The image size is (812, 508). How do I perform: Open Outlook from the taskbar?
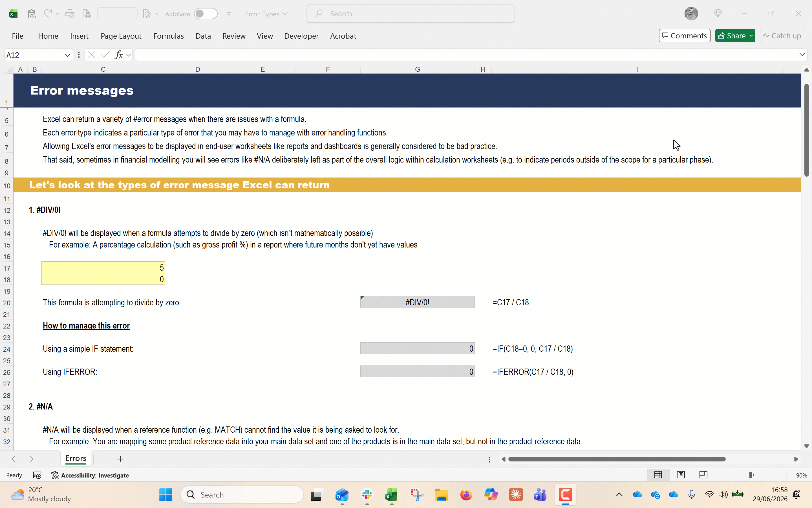point(342,494)
